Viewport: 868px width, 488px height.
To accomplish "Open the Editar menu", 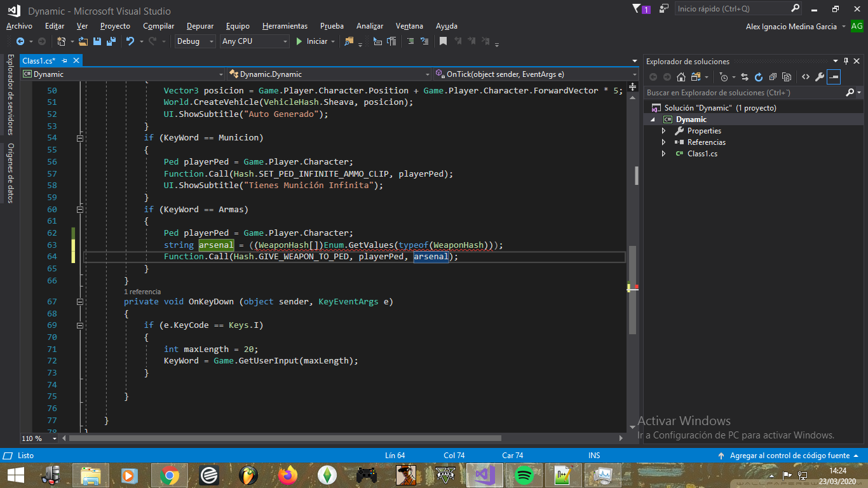I will (55, 26).
